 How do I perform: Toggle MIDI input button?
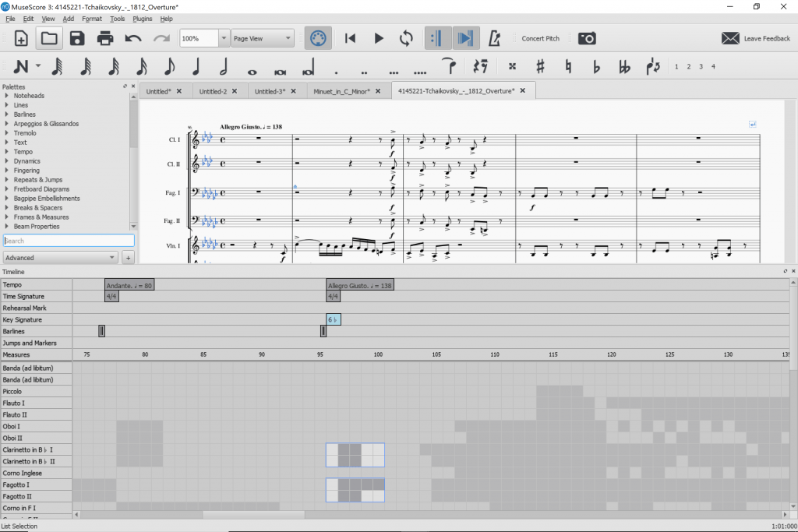pos(318,38)
